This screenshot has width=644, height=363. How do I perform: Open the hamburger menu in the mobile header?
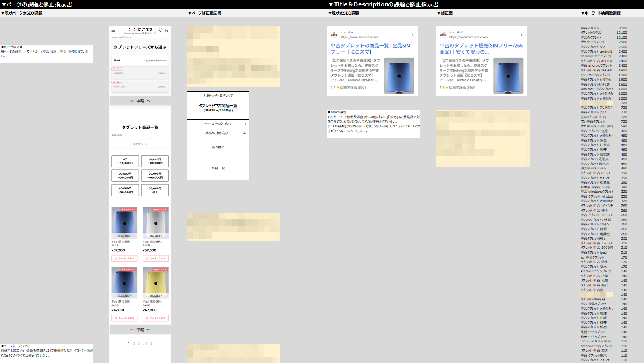(x=113, y=30)
